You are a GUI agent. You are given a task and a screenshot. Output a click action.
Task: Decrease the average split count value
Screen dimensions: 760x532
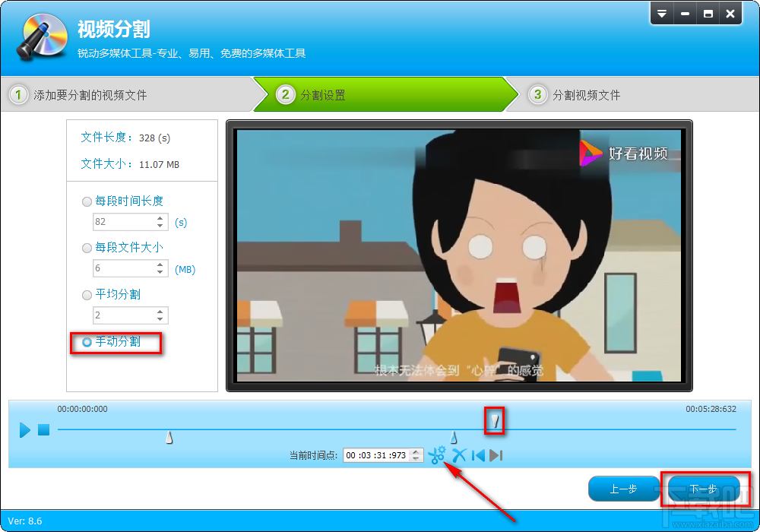(160, 318)
